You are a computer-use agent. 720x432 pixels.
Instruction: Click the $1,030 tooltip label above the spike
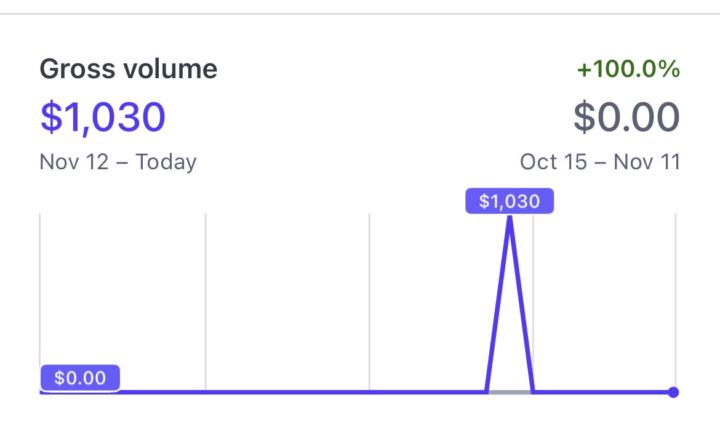(509, 201)
